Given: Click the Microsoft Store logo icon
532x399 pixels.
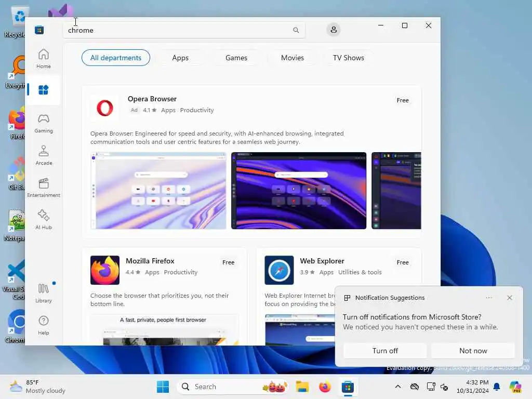Looking at the screenshot, I should click(x=39, y=30).
